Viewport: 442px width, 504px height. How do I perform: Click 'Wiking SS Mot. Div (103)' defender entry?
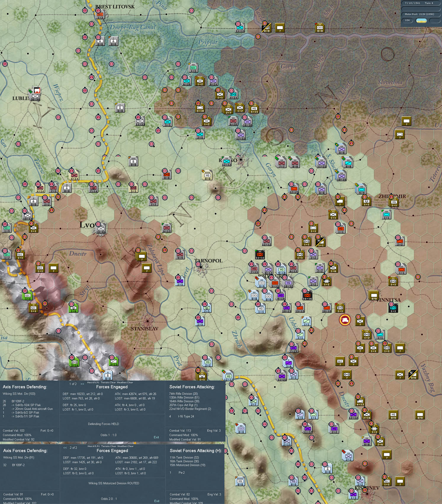(19, 394)
